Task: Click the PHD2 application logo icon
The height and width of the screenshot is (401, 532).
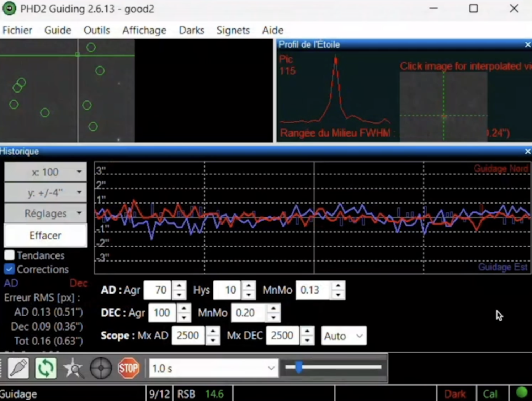Action: (x=9, y=9)
